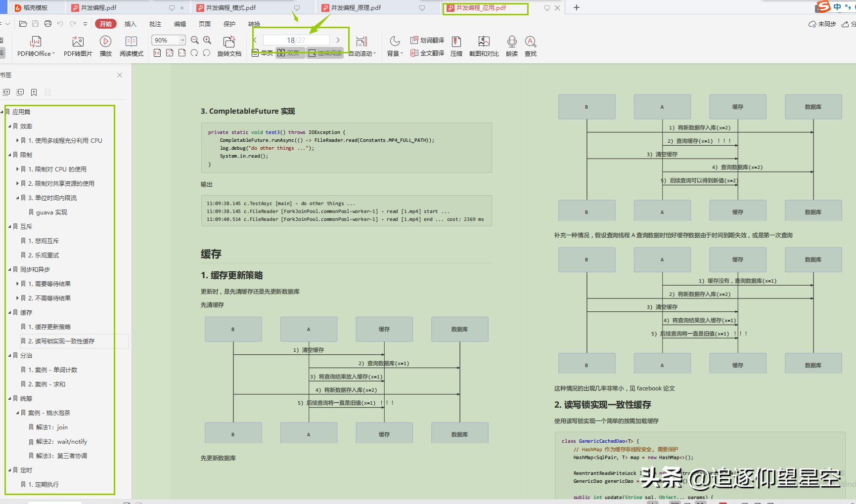Click Sogou input method 中 language indicator

pos(837,7)
